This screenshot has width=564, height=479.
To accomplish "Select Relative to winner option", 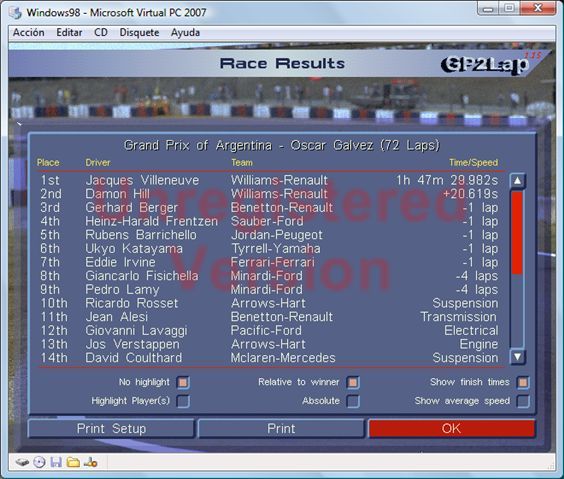I will click(x=353, y=382).
